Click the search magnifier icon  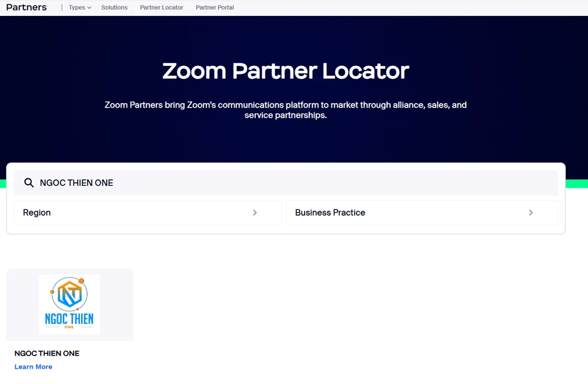click(x=29, y=182)
